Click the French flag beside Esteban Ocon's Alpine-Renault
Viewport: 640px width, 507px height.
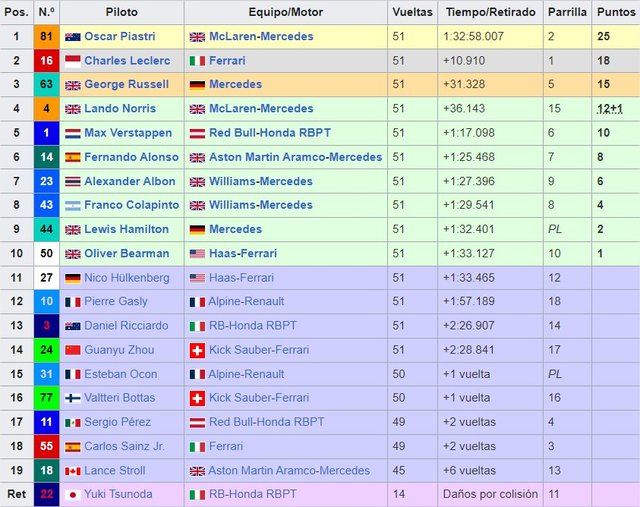coord(198,374)
